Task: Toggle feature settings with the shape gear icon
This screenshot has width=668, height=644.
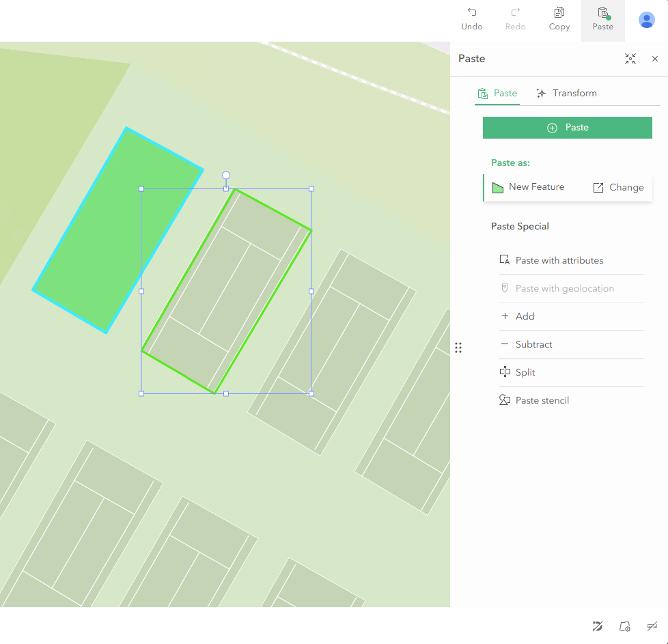Action: click(625, 626)
